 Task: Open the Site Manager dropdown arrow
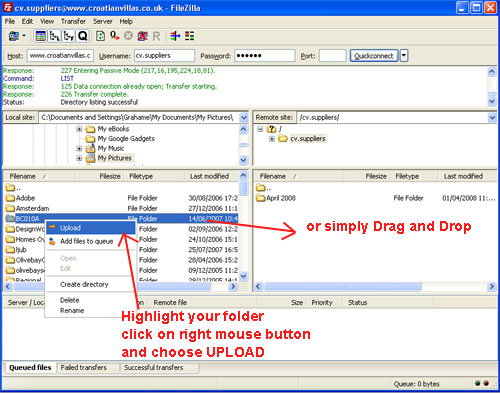click(24, 36)
